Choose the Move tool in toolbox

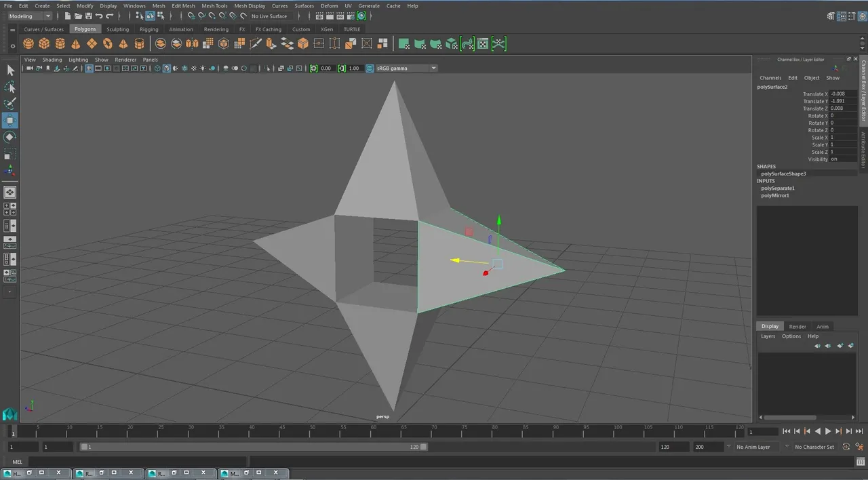(10, 121)
